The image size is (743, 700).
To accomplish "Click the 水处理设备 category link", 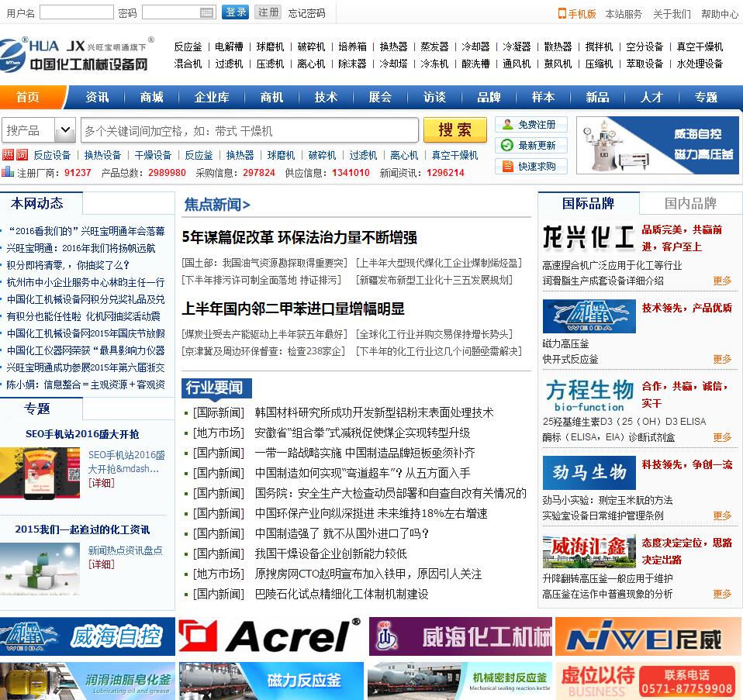I will click(x=700, y=64).
